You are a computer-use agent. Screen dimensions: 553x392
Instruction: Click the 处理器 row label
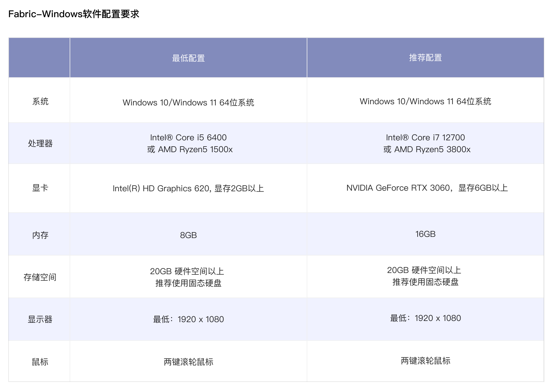[40, 144]
